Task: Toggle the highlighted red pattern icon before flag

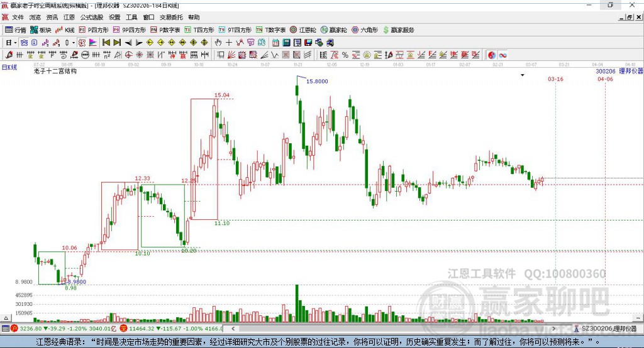Action: coord(82,42)
